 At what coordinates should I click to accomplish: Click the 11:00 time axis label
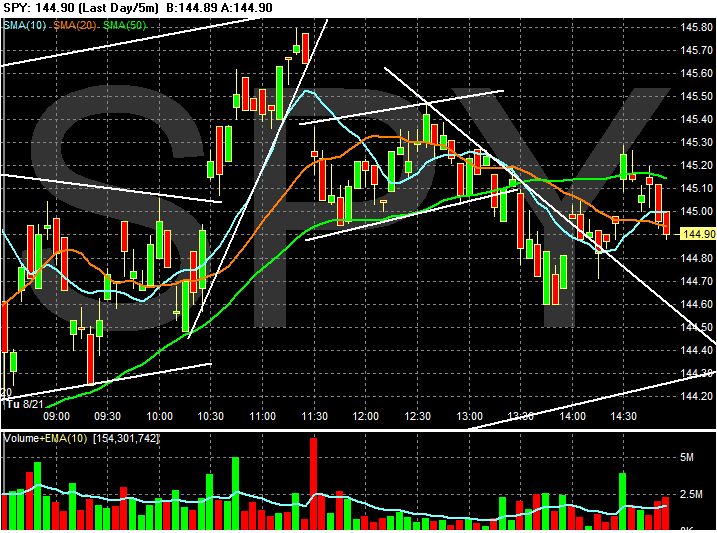[x=262, y=416]
